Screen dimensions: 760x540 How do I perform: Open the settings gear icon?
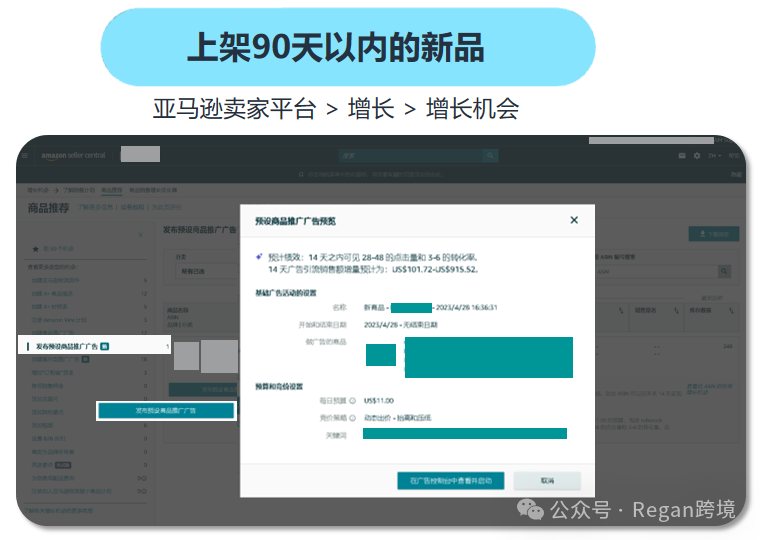point(697,156)
